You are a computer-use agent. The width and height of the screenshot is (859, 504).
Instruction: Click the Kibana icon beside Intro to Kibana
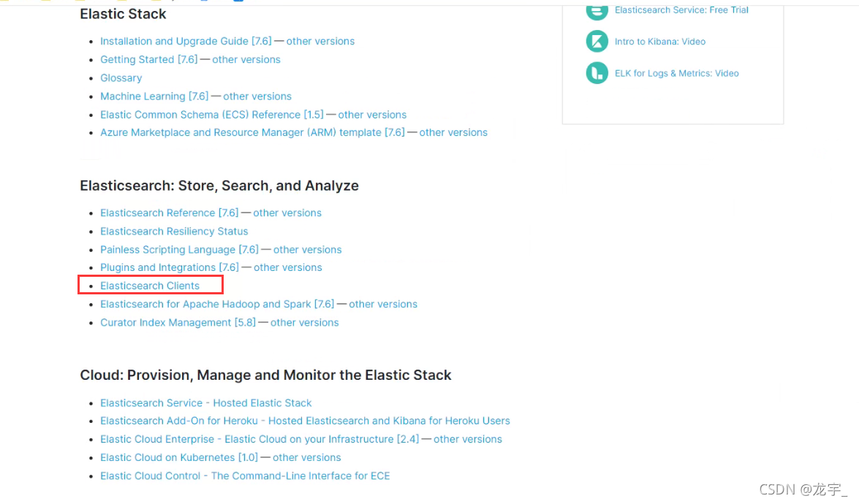tap(597, 41)
